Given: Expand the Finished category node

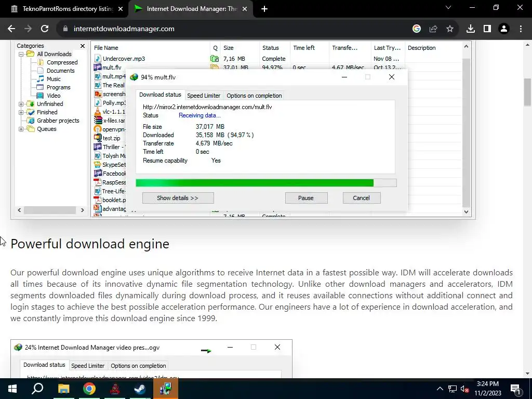Looking at the screenshot, I should pyautogui.click(x=21, y=112).
